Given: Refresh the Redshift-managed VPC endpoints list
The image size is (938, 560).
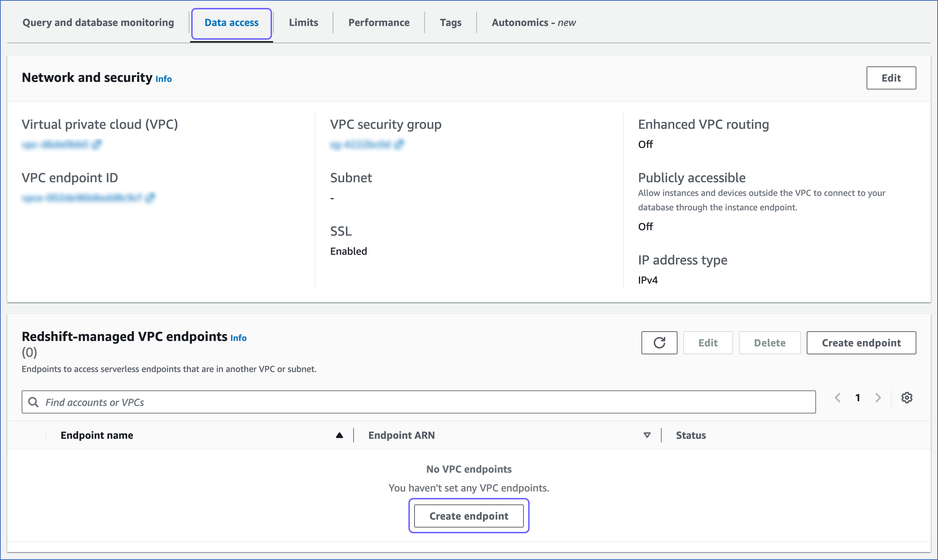Looking at the screenshot, I should coord(659,343).
